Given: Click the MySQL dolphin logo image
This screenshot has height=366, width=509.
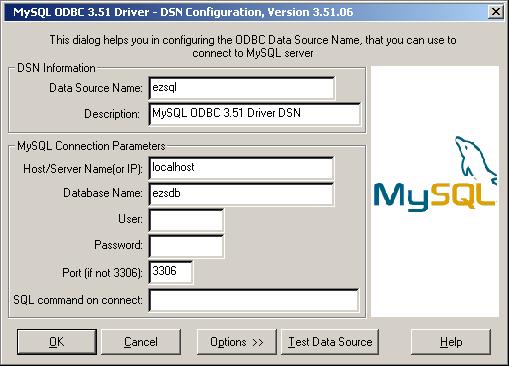Looking at the screenshot, I should (x=435, y=174).
